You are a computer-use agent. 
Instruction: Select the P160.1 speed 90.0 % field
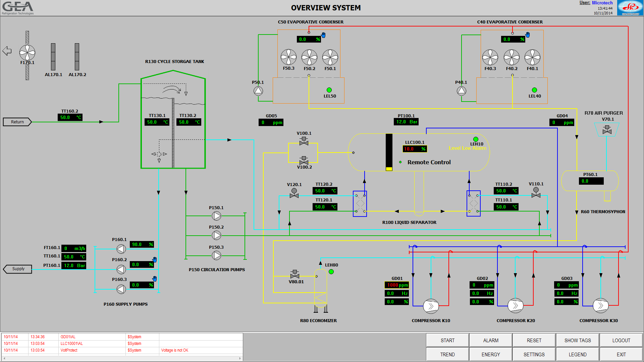(x=142, y=244)
